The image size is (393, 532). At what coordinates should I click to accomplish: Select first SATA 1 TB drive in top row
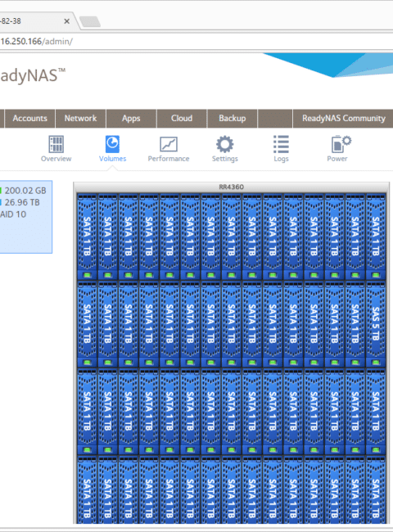tap(88, 237)
